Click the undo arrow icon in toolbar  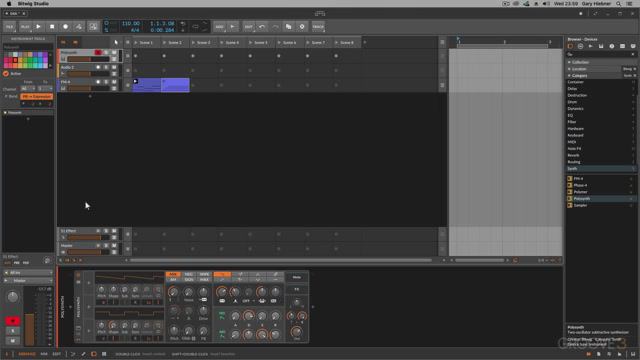click(x=262, y=27)
